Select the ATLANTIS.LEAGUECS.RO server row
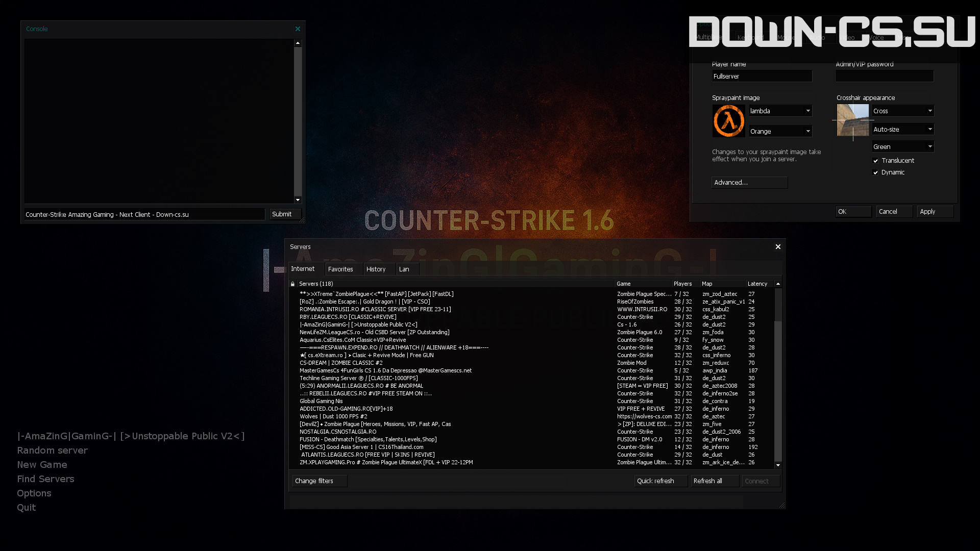 531,455
